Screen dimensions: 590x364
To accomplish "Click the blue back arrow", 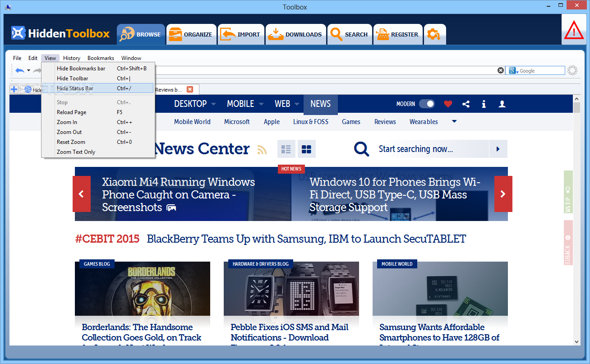I will (19, 70).
